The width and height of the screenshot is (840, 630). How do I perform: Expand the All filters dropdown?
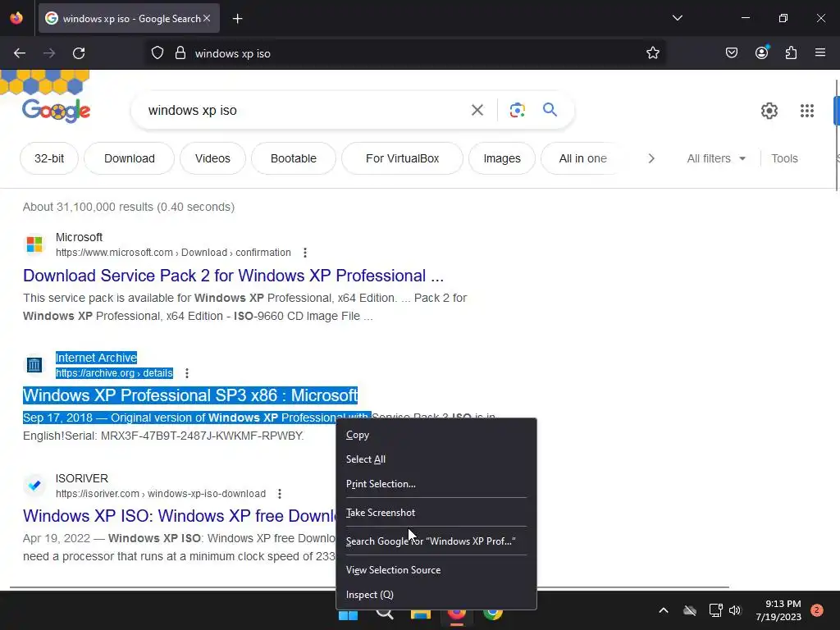[716, 158]
